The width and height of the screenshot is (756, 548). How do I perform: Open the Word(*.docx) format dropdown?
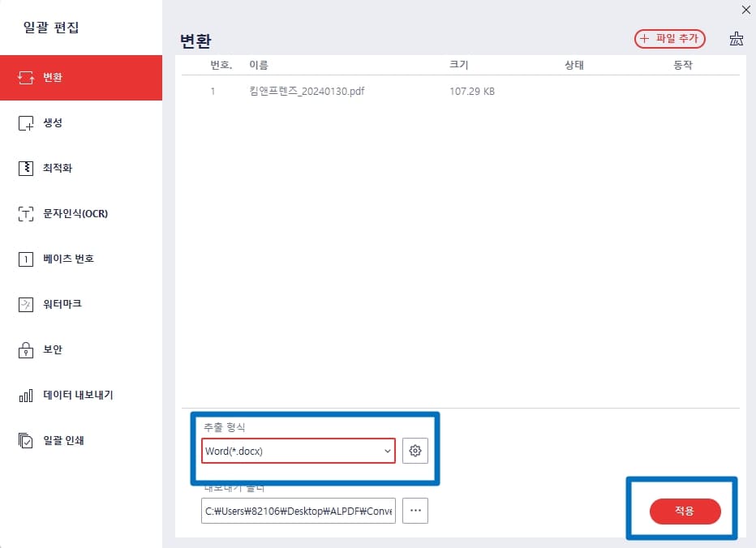coord(299,451)
